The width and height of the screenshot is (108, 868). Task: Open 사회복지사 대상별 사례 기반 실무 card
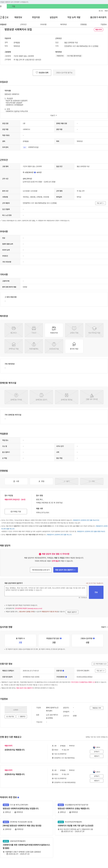[81, 827]
